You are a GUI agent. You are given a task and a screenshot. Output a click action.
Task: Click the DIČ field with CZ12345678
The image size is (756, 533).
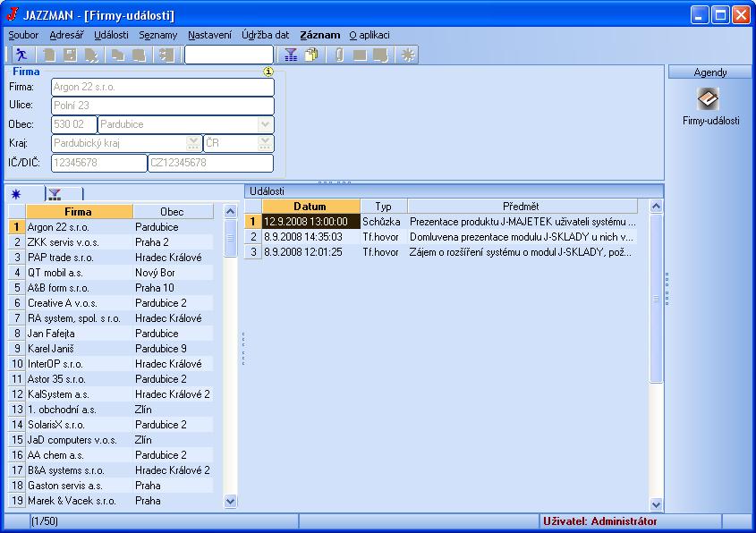(210, 163)
